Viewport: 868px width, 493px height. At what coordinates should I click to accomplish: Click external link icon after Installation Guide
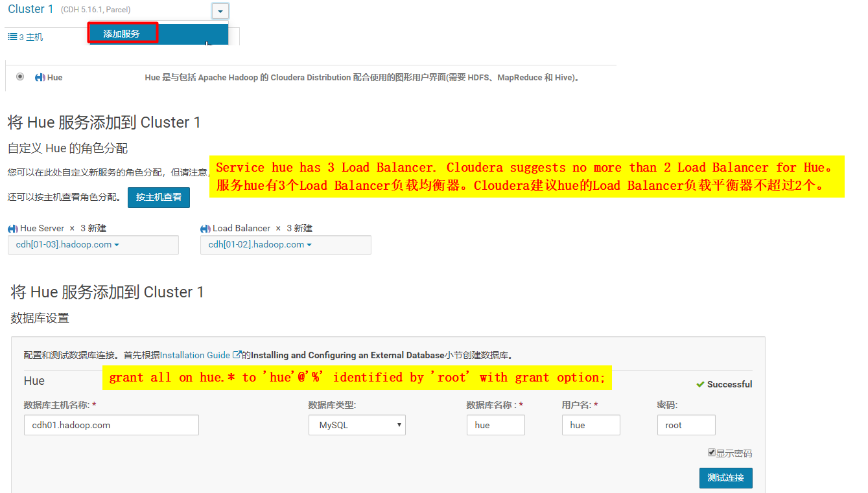click(x=237, y=355)
